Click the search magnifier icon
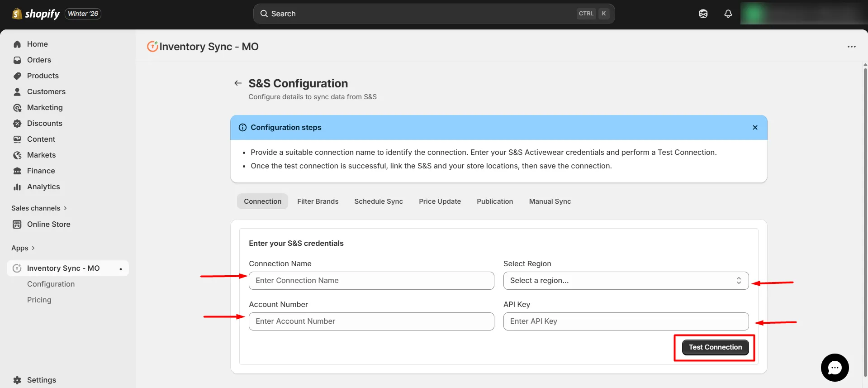868x388 pixels. [x=264, y=14]
